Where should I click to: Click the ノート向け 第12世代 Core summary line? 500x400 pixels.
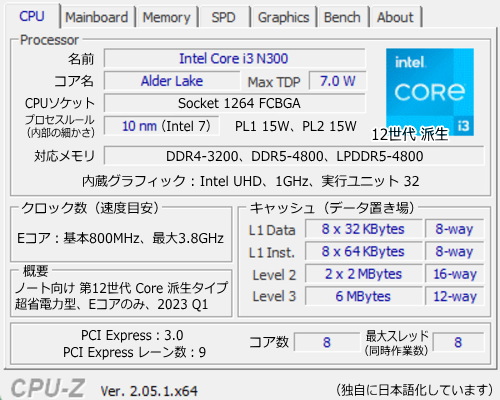click(121, 288)
